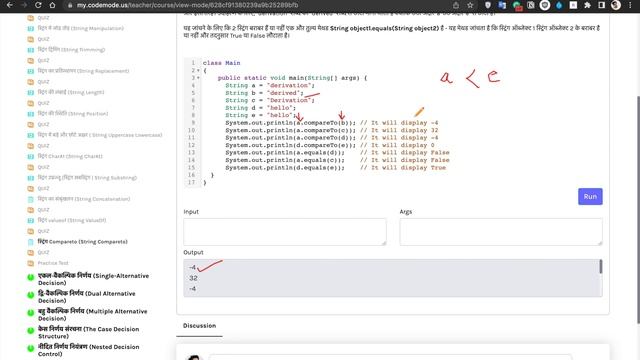This screenshot has height=360, width=640.
Task: Open the shield extension icon in toolbar
Action: 488,5
